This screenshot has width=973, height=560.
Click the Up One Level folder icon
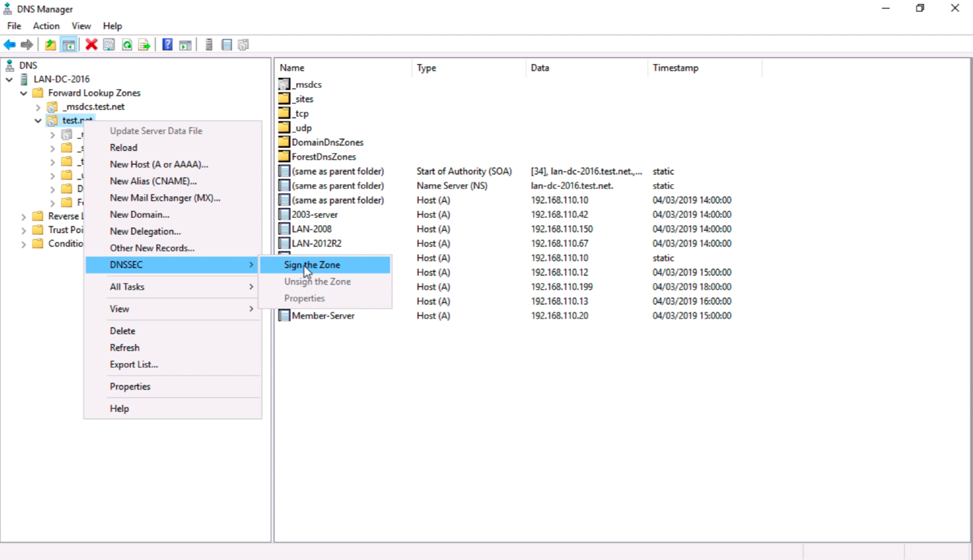tap(50, 44)
